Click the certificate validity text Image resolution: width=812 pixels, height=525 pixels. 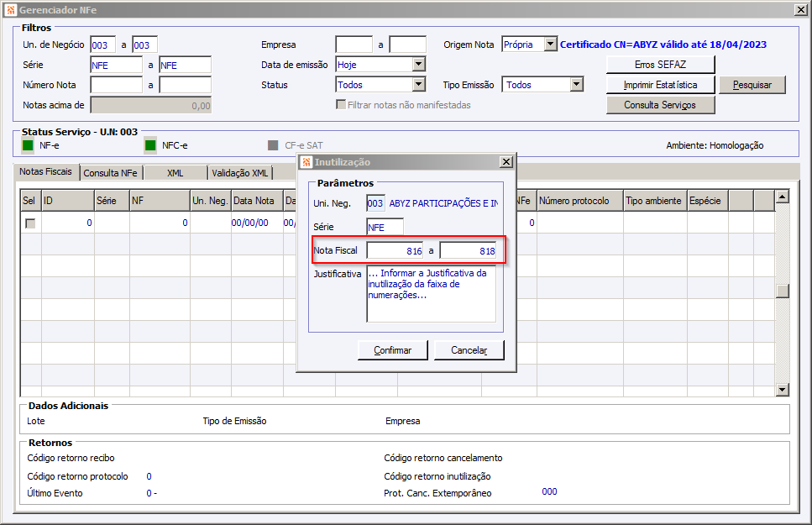[663, 45]
